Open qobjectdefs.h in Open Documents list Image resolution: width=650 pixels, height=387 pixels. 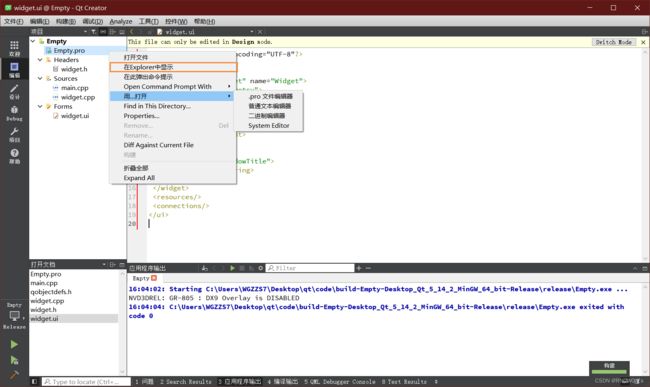point(51,292)
